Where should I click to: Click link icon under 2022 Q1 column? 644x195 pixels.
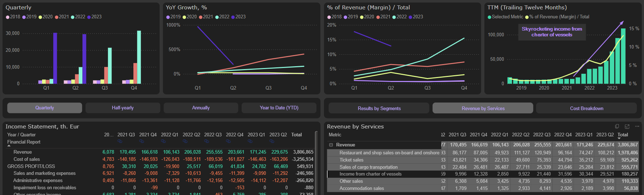click(x=163, y=141)
